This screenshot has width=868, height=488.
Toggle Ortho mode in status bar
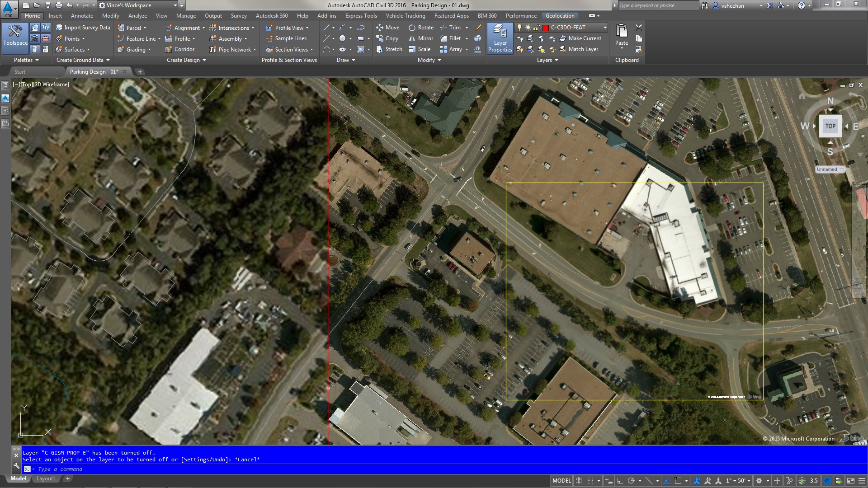click(x=620, y=480)
